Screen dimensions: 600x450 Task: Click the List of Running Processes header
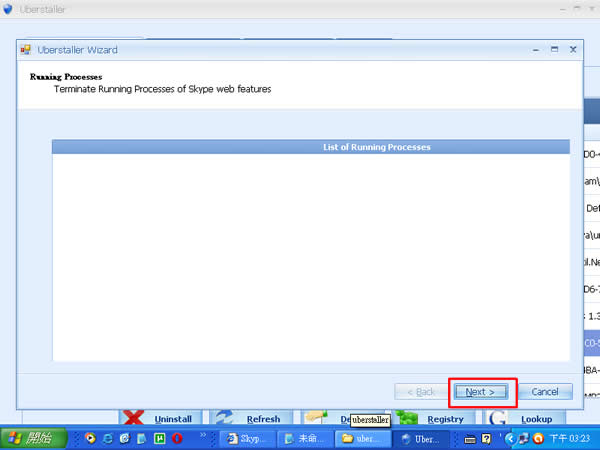click(x=311, y=147)
